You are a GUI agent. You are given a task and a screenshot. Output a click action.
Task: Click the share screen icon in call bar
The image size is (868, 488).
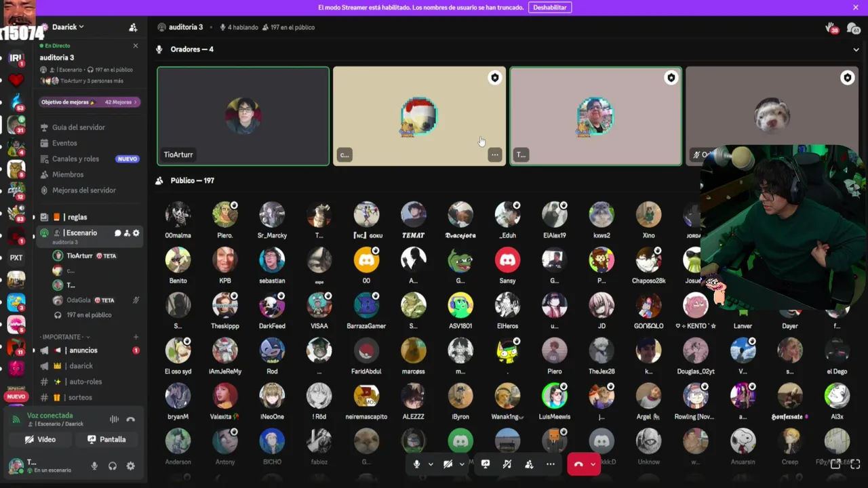(486, 464)
